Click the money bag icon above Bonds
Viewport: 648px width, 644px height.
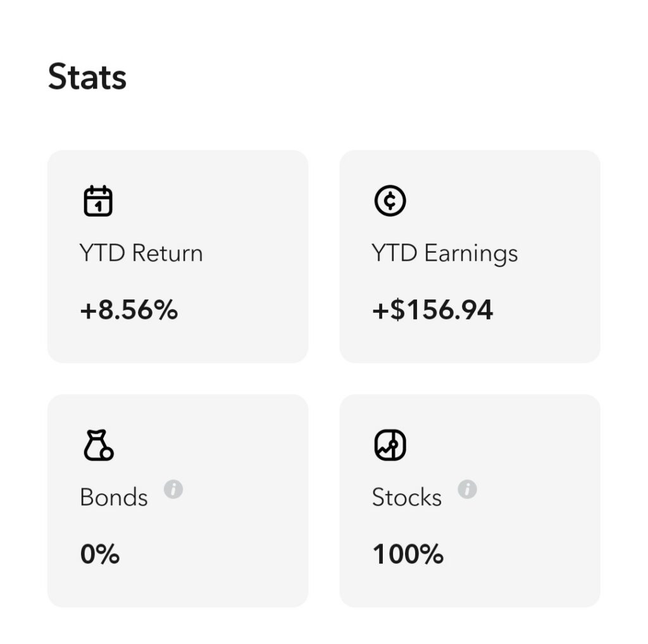tap(98, 445)
